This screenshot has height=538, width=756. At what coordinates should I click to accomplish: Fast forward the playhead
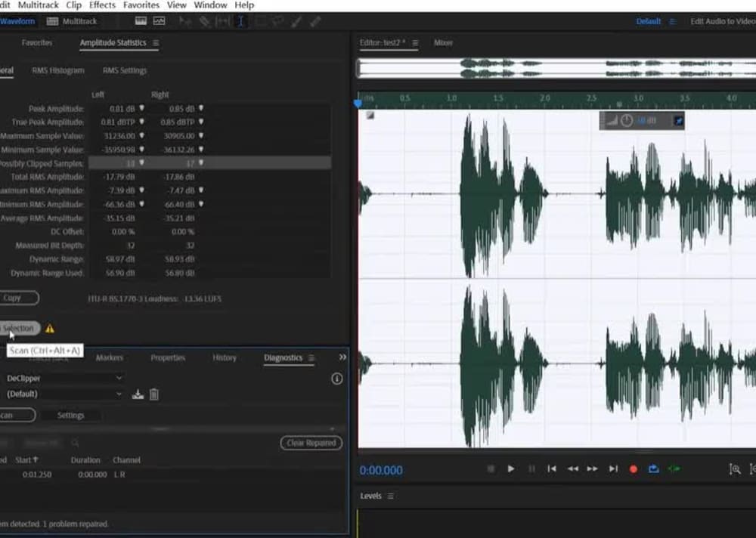click(x=593, y=469)
